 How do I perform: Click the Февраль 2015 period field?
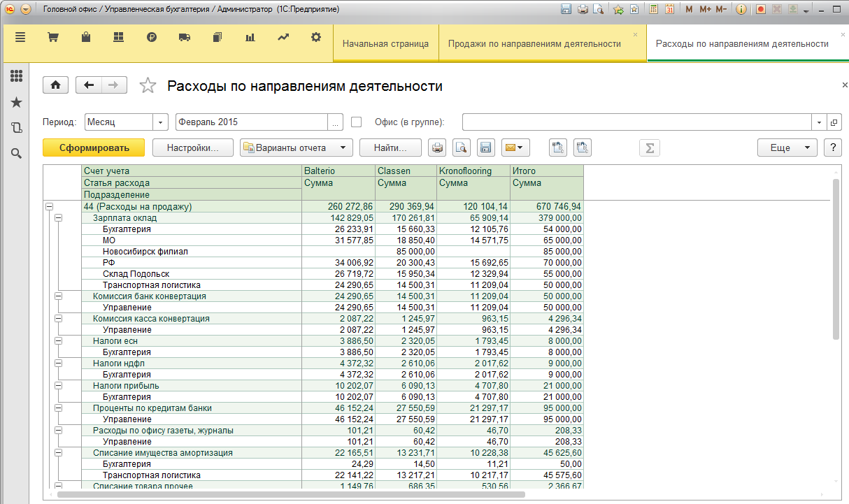click(252, 122)
